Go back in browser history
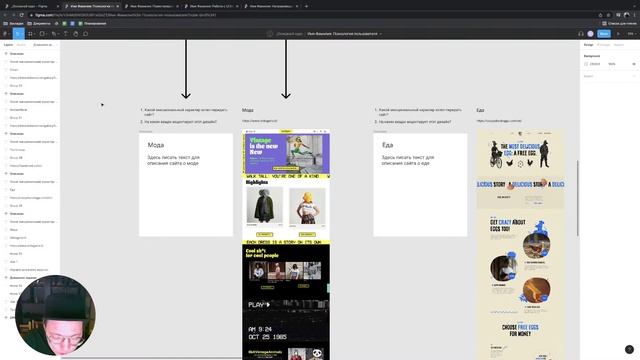640x360 pixels. tap(5, 15)
